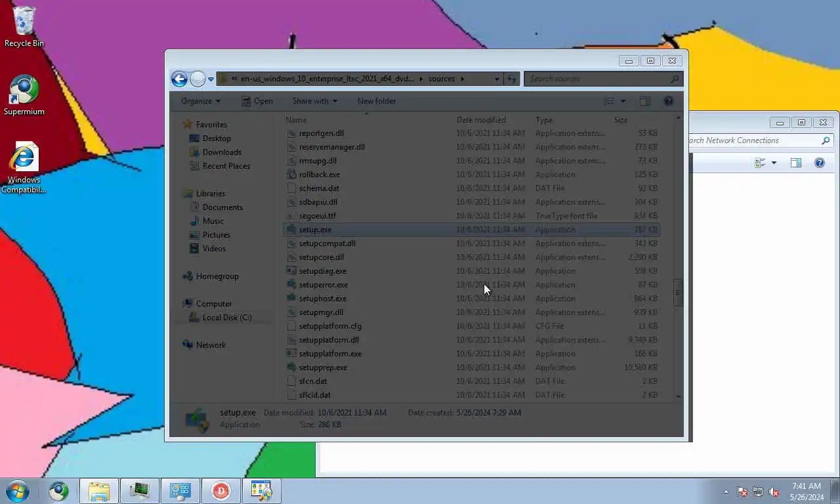Toggle preview pane in the Network Connections window
Viewport: 840px width, 504px height.
pos(796,163)
